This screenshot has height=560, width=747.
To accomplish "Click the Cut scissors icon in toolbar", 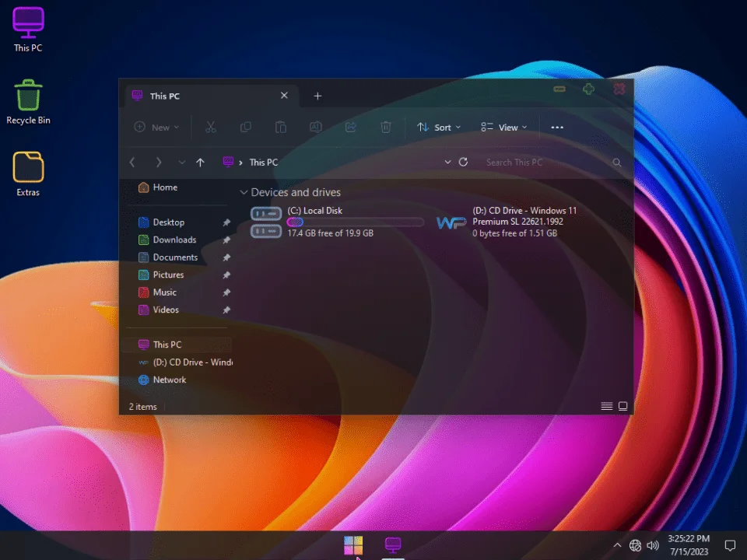I will pyautogui.click(x=211, y=127).
